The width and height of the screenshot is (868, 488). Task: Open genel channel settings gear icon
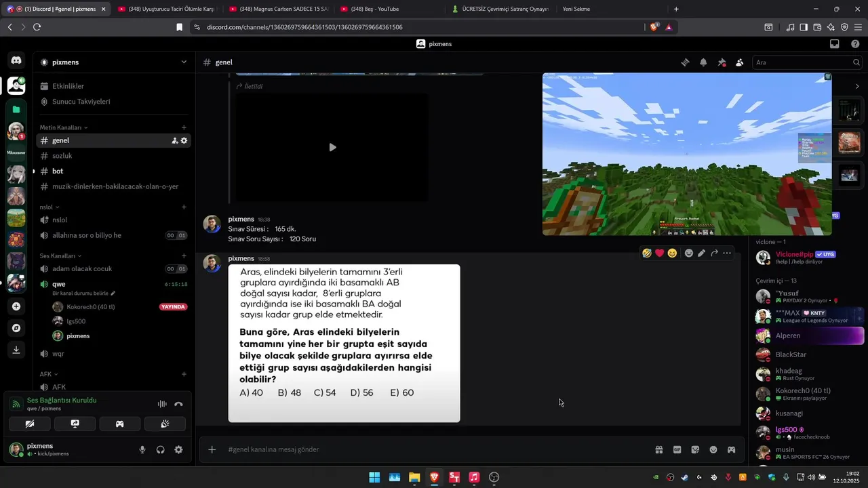coord(184,140)
